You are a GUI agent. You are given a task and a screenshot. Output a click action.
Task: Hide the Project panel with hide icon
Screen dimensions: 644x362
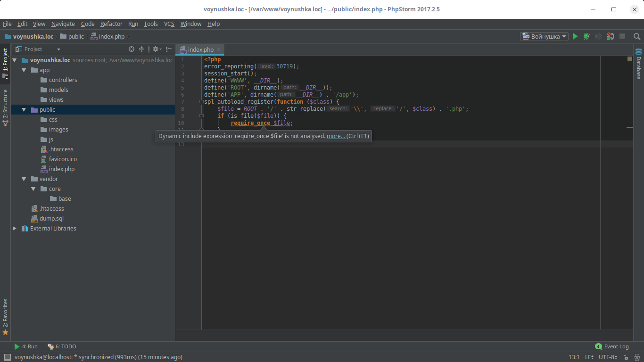pyautogui.click(x=168, y=49)
